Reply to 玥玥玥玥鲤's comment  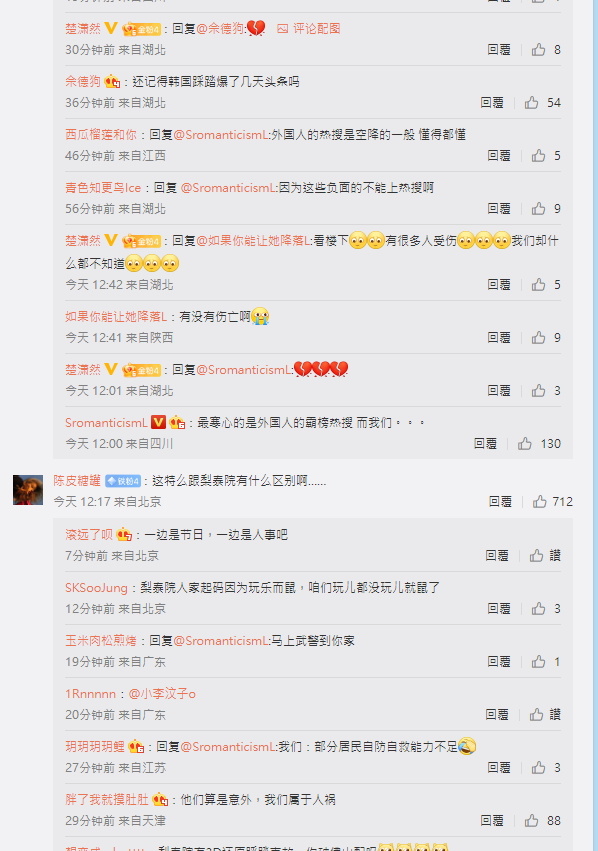coord(499,767)
